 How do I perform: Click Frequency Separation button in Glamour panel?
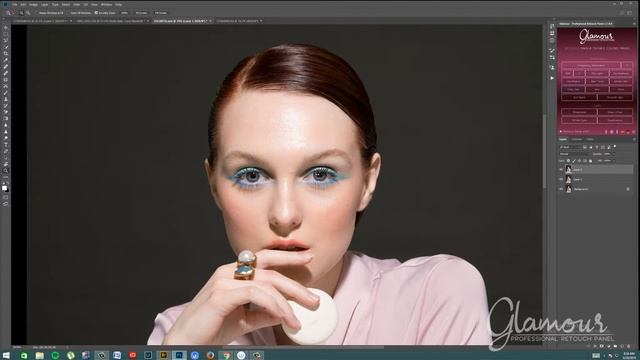[x=591, y=65]
